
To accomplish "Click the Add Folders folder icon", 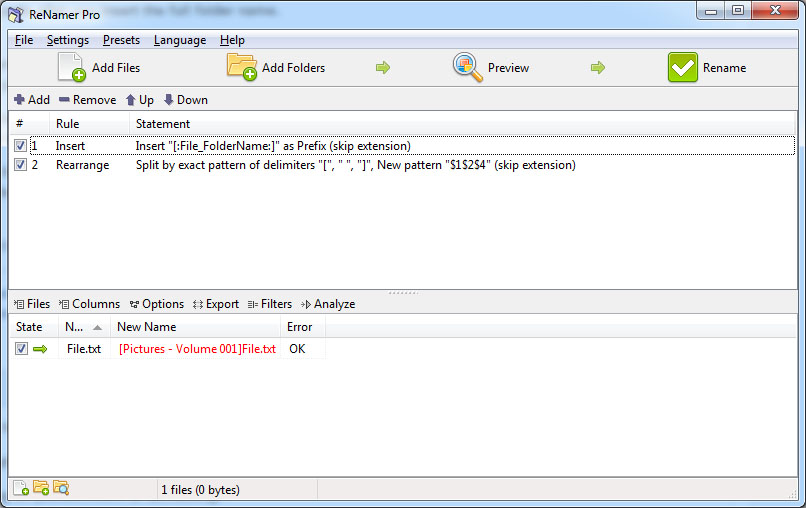I will pyautogui.click(x=242, y=67).
